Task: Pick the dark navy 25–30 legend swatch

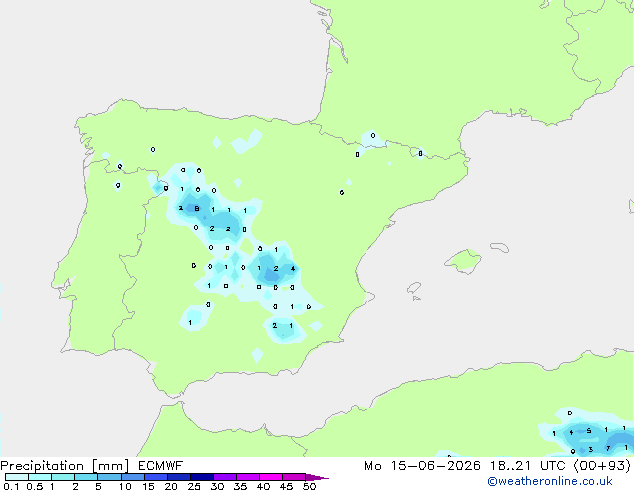Action: pos(202,477)
